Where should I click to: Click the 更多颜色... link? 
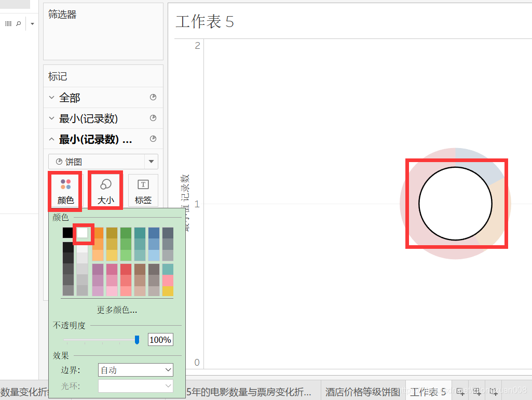117,310
